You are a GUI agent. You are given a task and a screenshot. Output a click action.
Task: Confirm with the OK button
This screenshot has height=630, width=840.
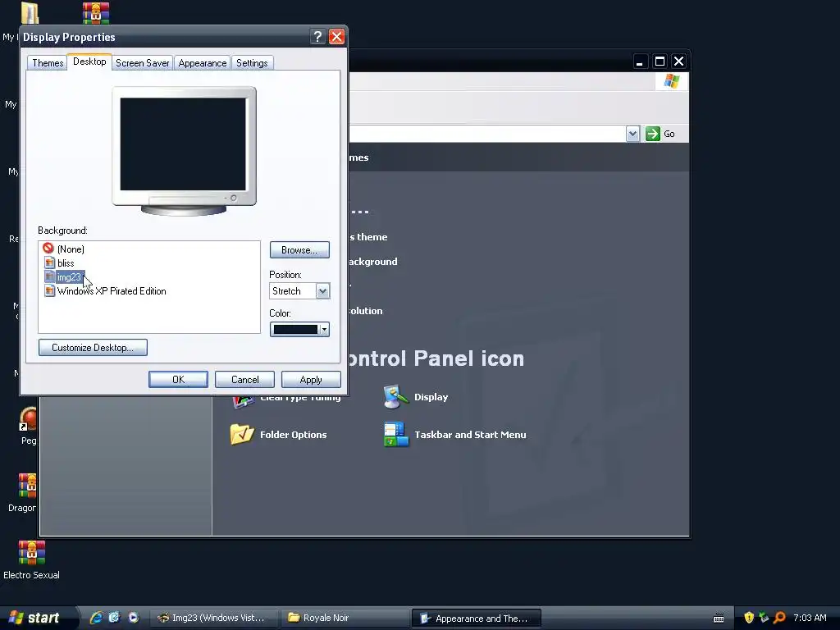coord(178,379)
